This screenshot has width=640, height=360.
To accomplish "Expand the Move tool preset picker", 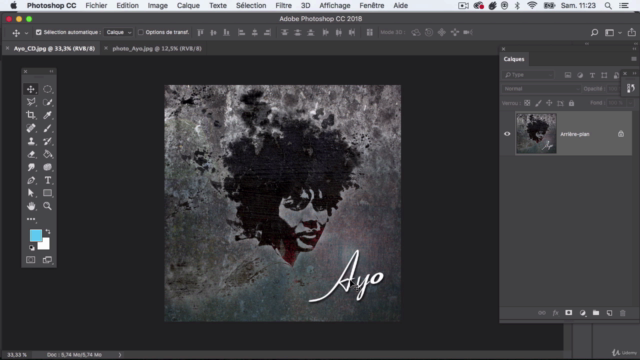I will 27,33.
